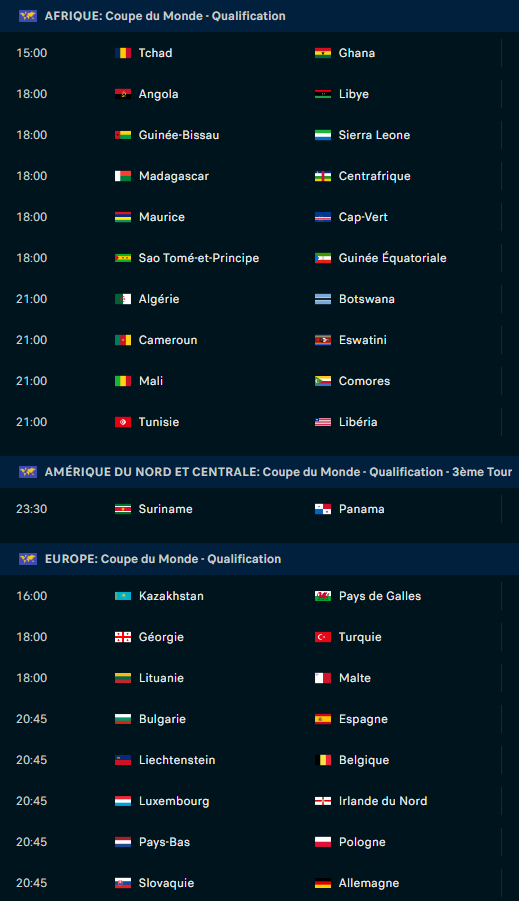Select the Cameroun team name
The height and width of the screenshot is (901, 519).
click(x=168, y=340)
